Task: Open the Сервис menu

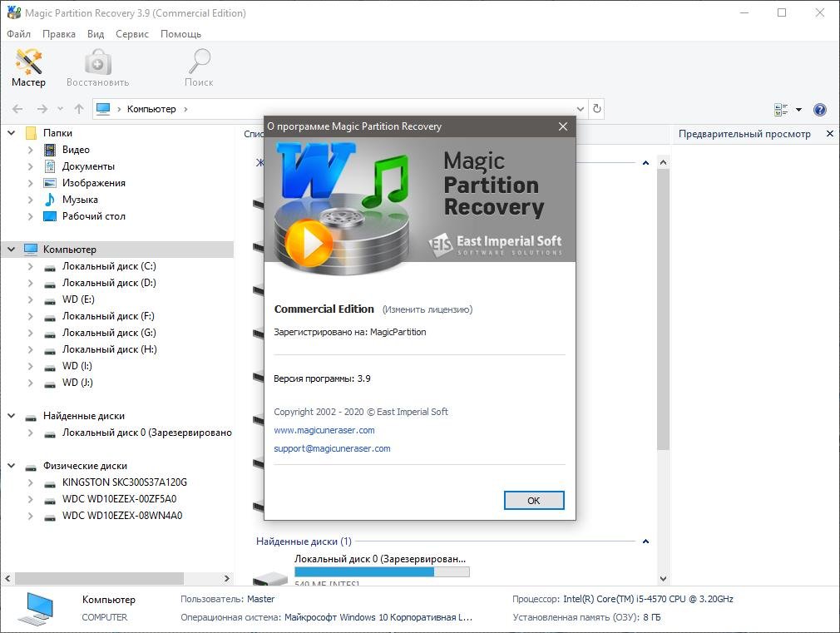Action: 132,34
